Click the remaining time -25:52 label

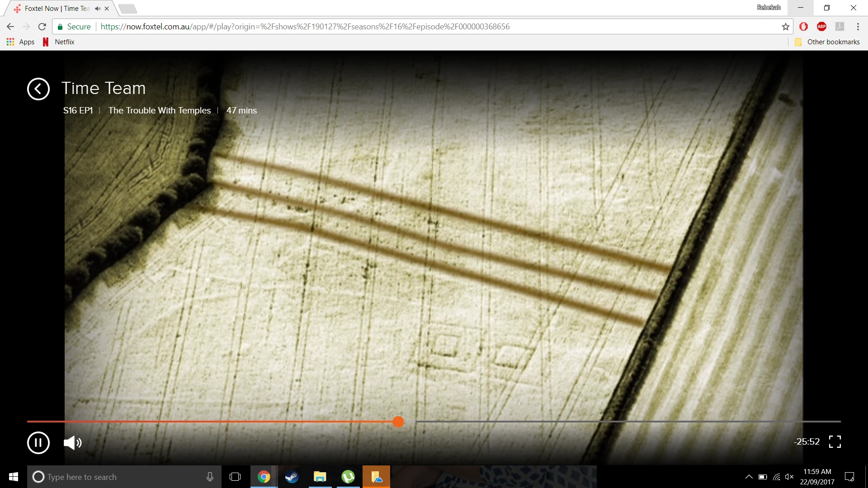[x=807, y=441]
